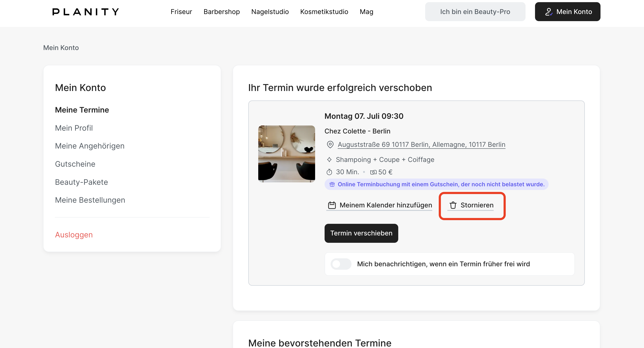Viewport: 644px width, 348px height.
Task: Click the Chez Colette - Berlin salon name
Action: coord(357,131)
